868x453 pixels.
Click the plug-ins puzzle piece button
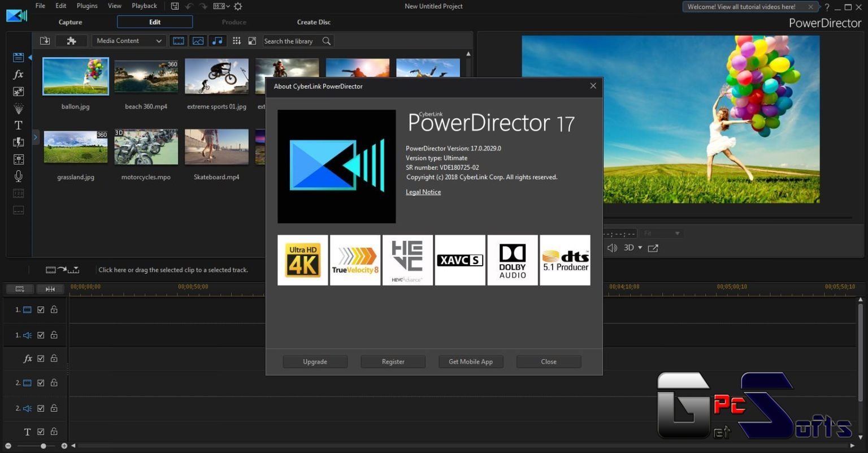point(71,41)
